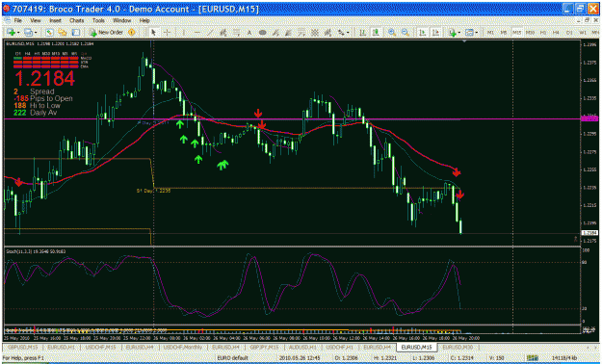Zoom out on the chart
Image resolution: width=602 pixels, height=364 pixels.
point(406,33)
